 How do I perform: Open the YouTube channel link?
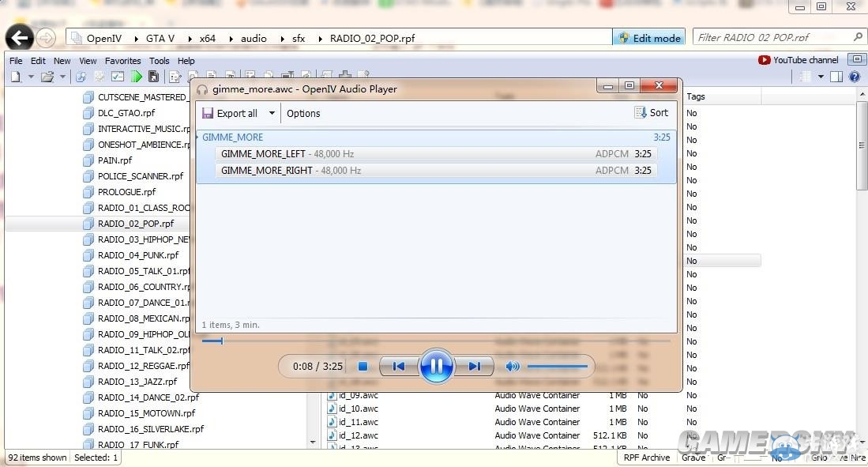(798, 60)
